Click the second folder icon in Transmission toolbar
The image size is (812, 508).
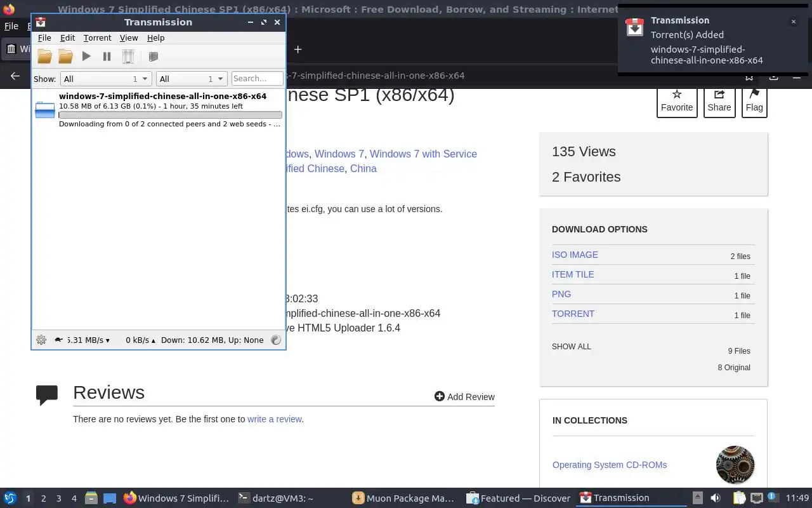65,57
